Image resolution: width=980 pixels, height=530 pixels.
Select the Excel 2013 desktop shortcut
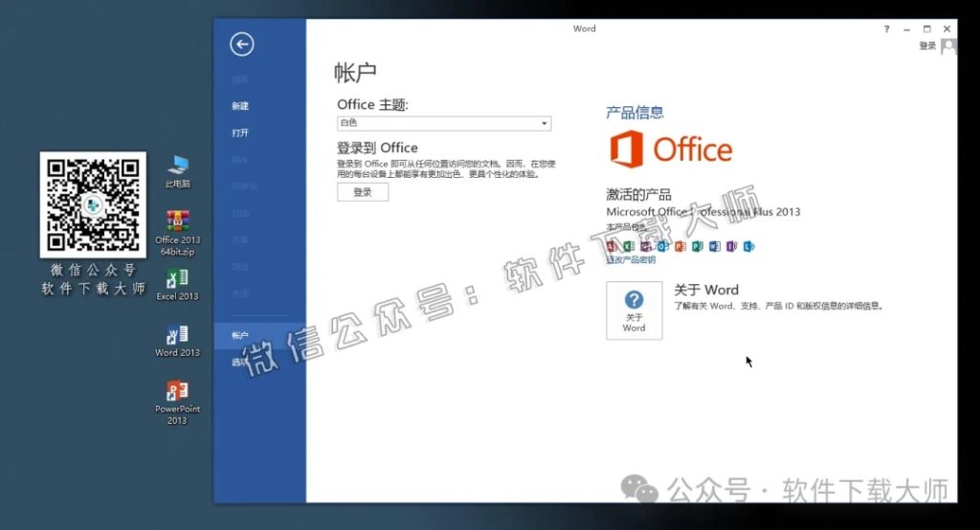177,285
